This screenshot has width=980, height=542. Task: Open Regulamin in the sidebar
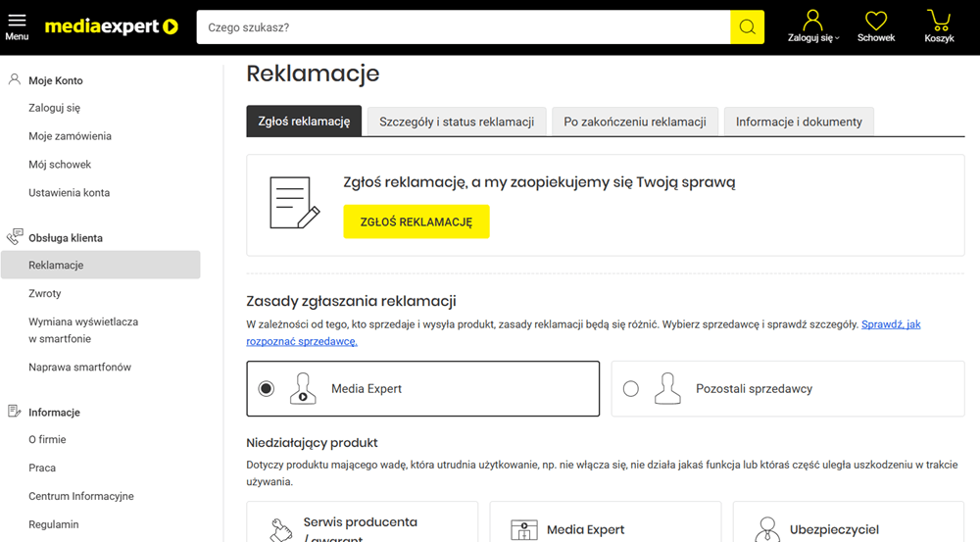[x=54, y=524]
